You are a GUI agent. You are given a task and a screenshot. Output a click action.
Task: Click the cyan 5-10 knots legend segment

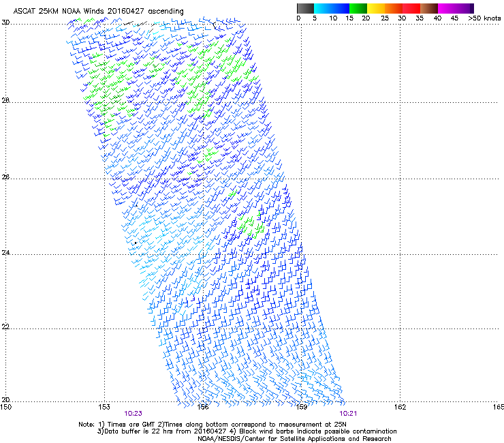[323, 8]
